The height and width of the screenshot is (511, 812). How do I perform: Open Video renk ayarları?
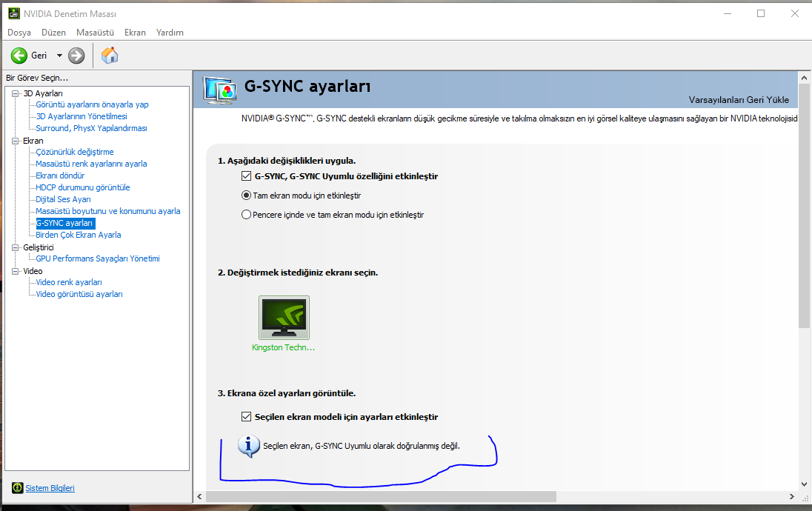pos(69,283)
